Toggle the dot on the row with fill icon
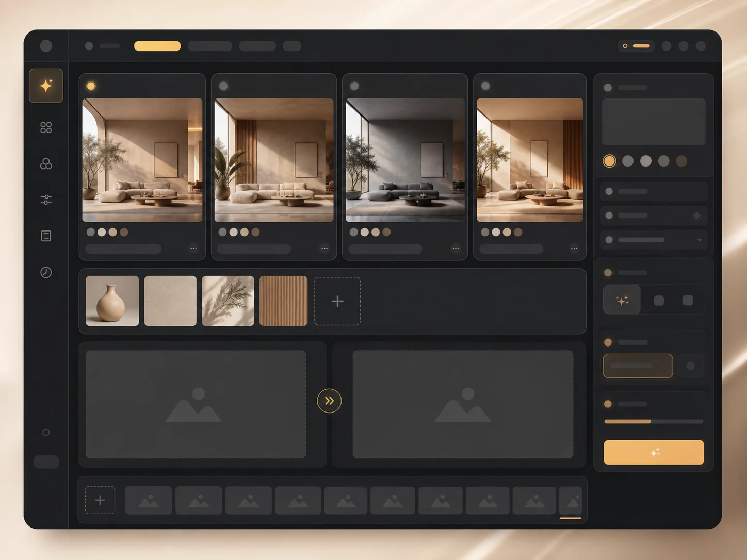The height and width of the screenshot is (560, 747). tap(609, 216)
